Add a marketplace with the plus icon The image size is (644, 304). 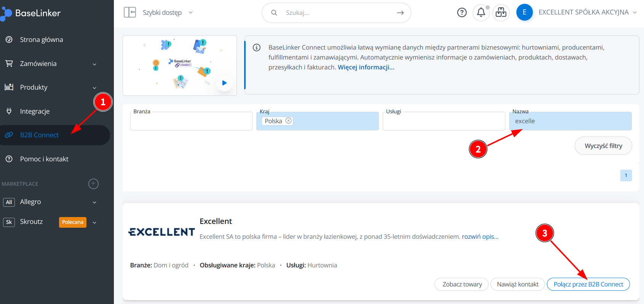click(93, 184)
